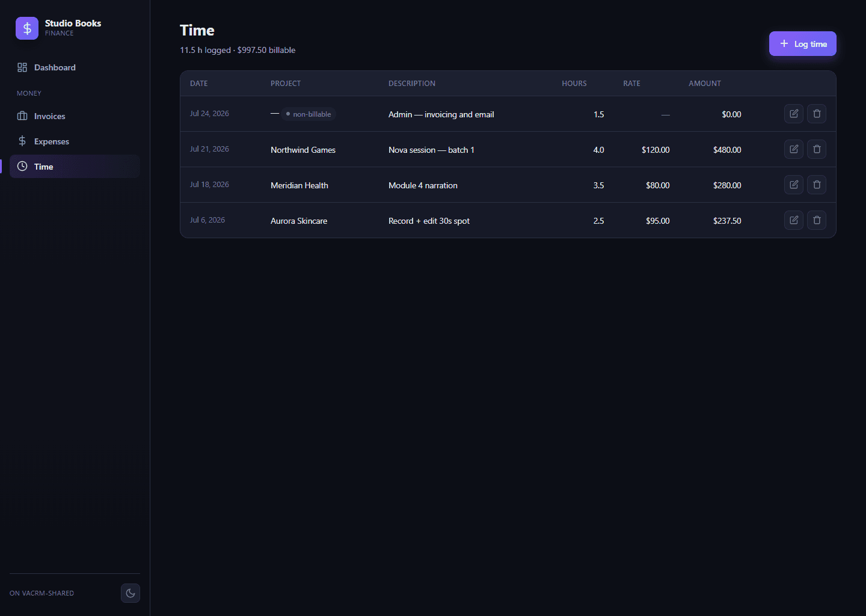Click the 'Nova session — batch 1' description
This screenshot has height=616, width=866.
(x=431, y=150)
